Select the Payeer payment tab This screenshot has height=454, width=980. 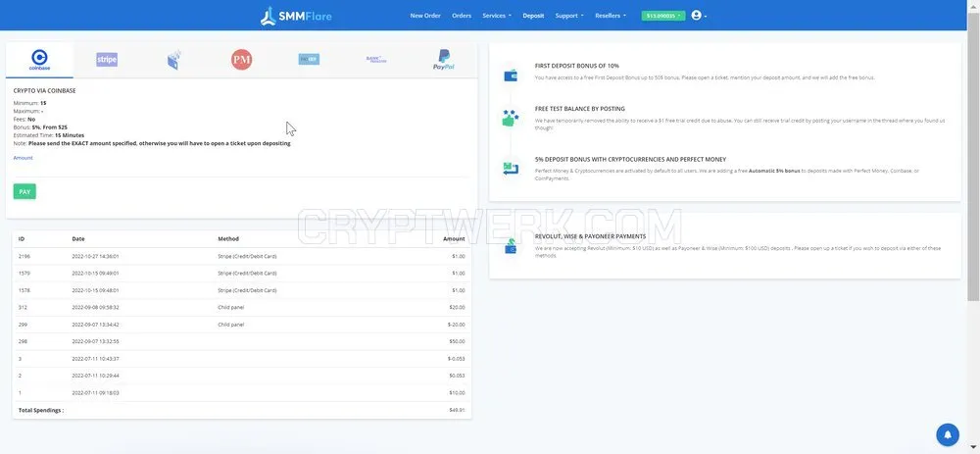pyautogui.click(x=309, y=60)
